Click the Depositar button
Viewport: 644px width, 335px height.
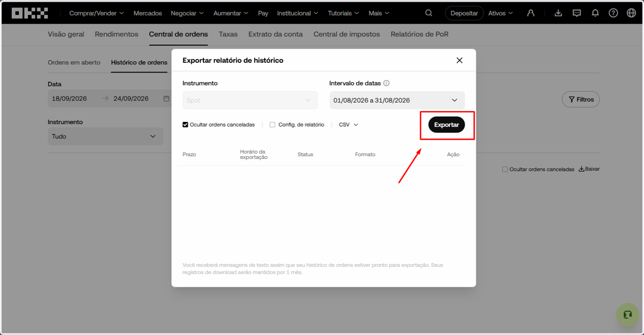pyautogui.click(x=464, y=13)
